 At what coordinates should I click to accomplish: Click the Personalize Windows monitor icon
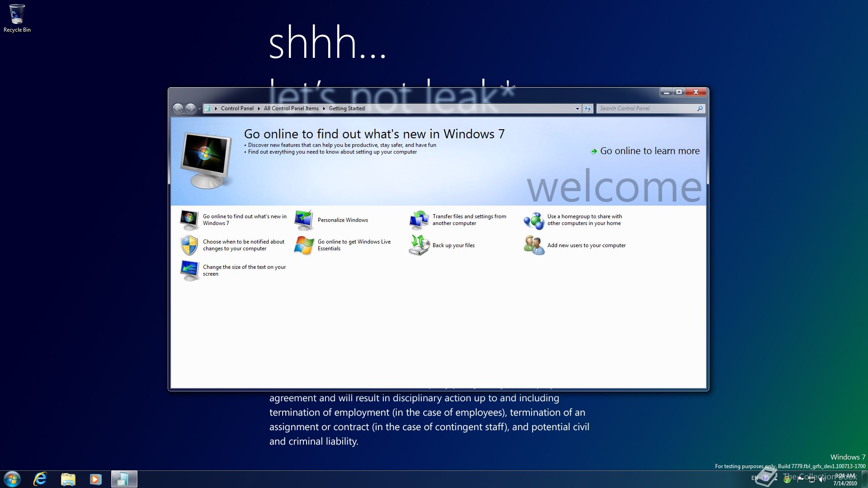(x=304, y=220)
